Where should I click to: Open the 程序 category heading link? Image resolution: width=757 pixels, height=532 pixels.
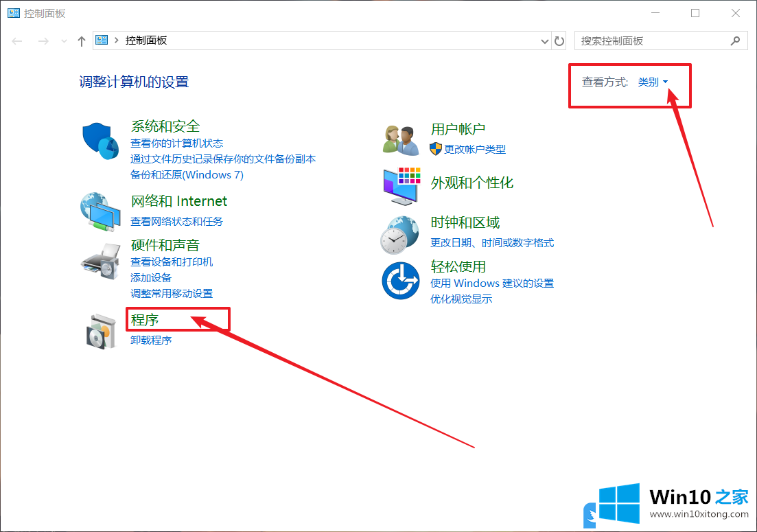click(x=145, y=320)
